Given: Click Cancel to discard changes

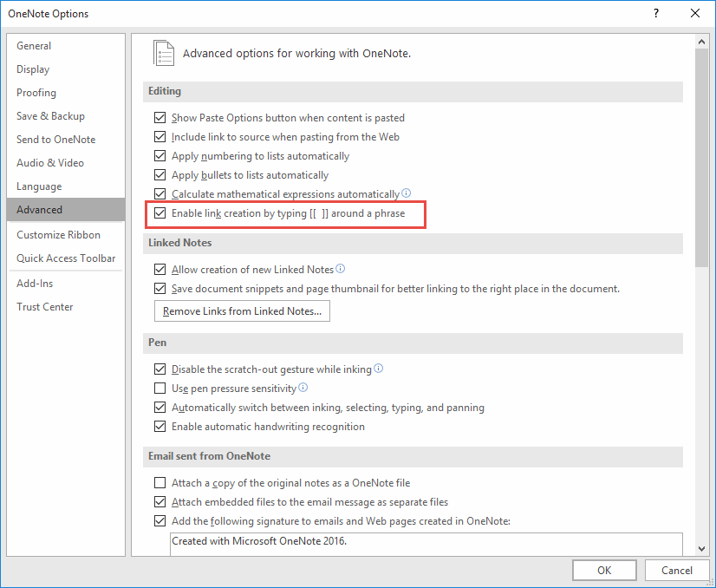Looking at the screenshot, I should 677,570.
